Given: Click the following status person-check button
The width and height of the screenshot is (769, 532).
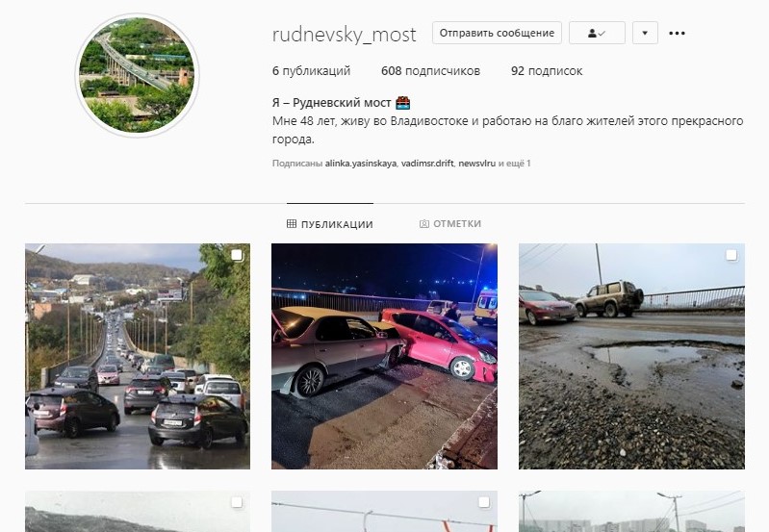Looking at the screenshot, I should [x=597, y=33].
